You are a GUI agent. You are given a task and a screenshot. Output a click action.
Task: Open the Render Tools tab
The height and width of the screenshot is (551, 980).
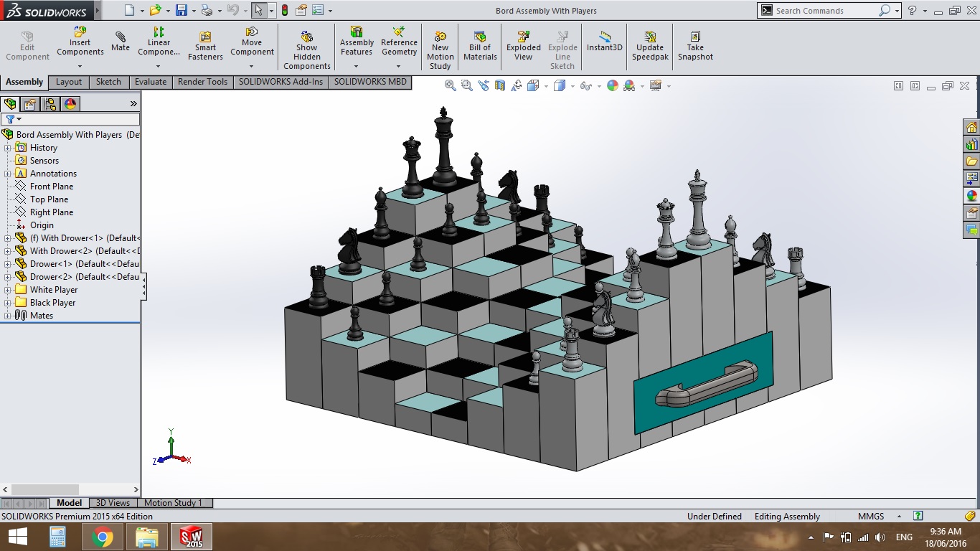[x=202, y=82]
